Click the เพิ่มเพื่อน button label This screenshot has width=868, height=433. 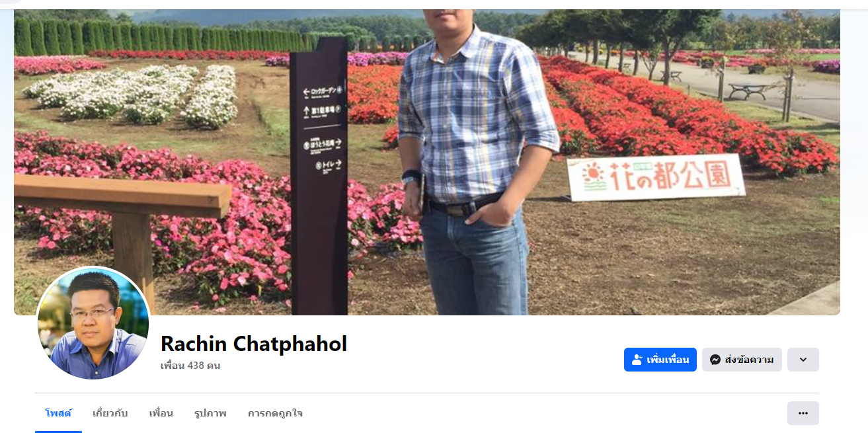point(668,360)
